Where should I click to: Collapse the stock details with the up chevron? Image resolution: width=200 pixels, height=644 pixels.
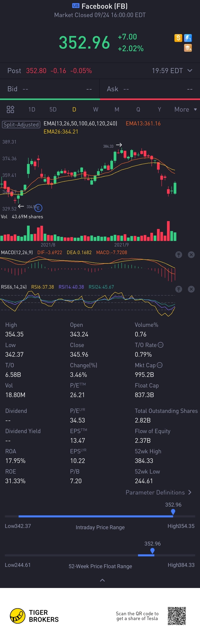(x=102, y=580)
